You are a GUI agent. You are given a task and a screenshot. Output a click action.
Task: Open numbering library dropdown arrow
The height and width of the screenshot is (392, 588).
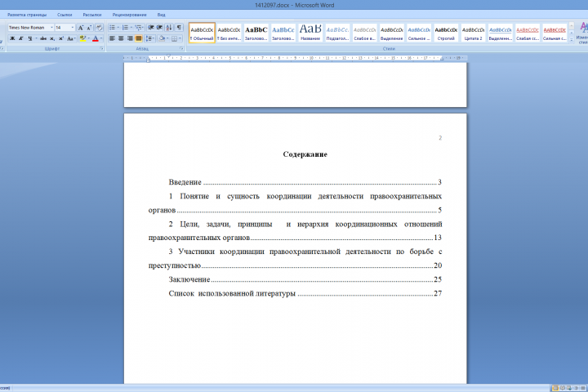(131, 28)
